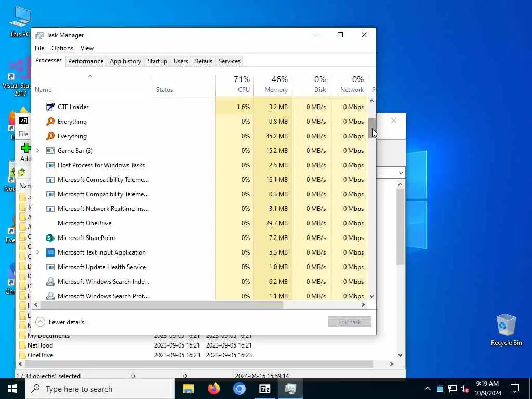Click the Status column header
The image size is (532, 399).
(x=184, y=85)
